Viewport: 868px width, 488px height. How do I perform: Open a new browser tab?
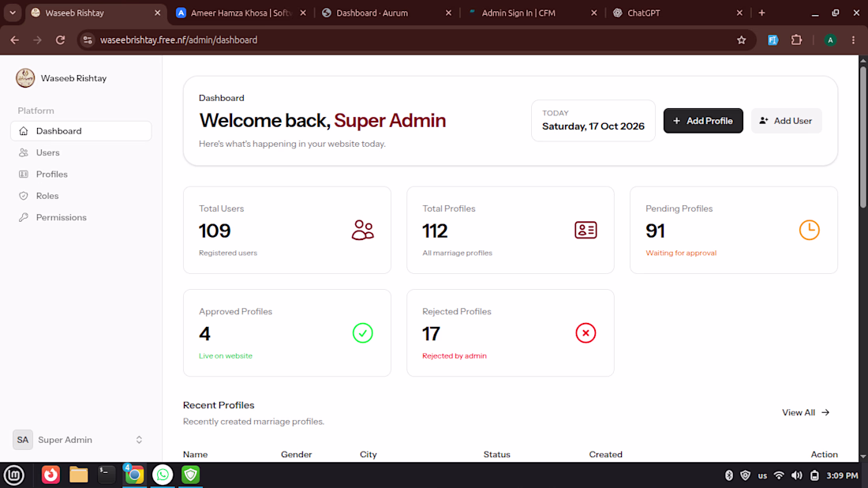[x=761, y=13]
